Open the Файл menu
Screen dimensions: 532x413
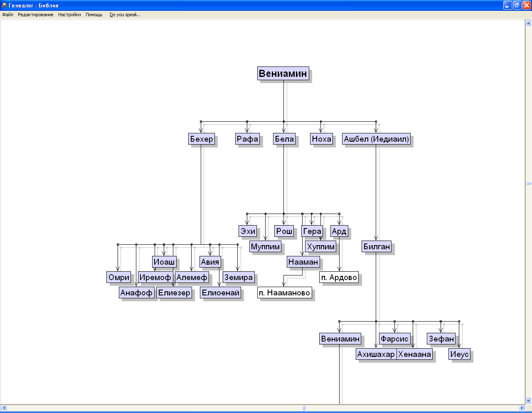7,15
